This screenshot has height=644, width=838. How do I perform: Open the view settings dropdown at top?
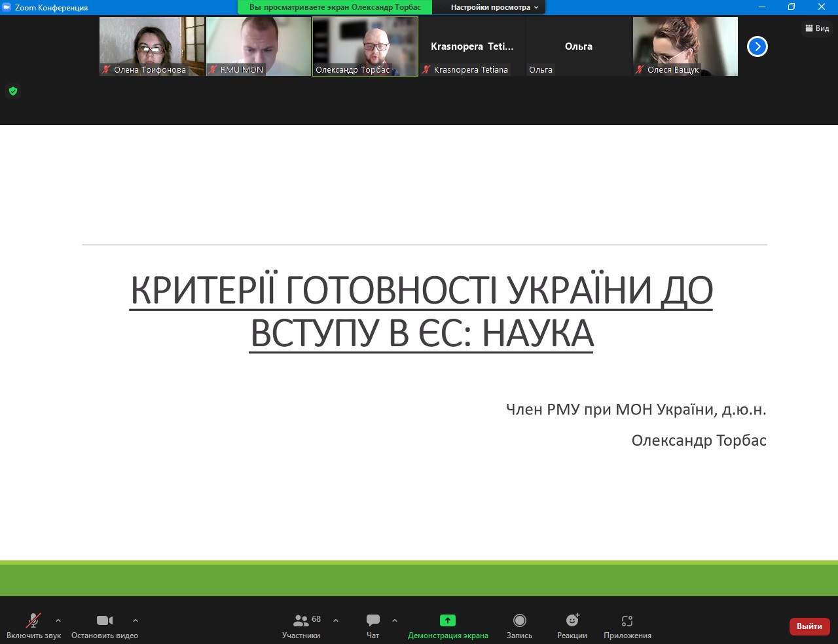coord(494,7)
